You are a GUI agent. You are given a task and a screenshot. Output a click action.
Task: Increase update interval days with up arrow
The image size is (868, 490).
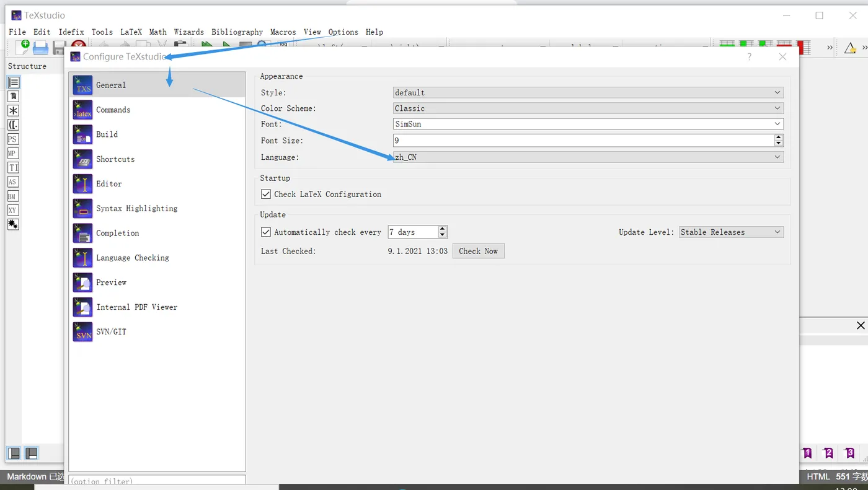click(x=443, y=229)
